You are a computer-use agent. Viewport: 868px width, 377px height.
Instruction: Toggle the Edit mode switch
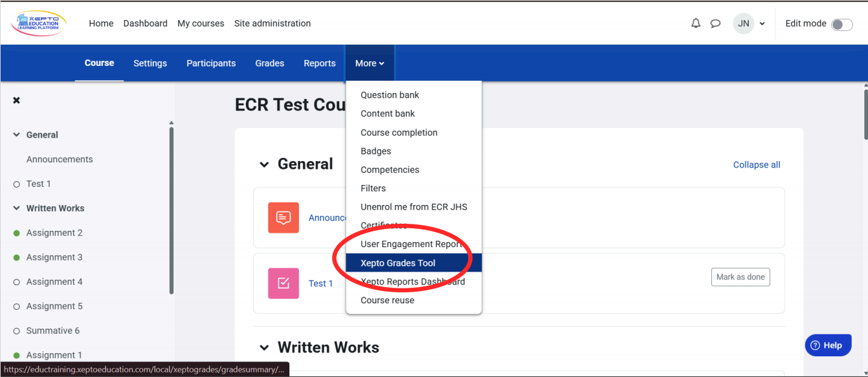(841, 25)
